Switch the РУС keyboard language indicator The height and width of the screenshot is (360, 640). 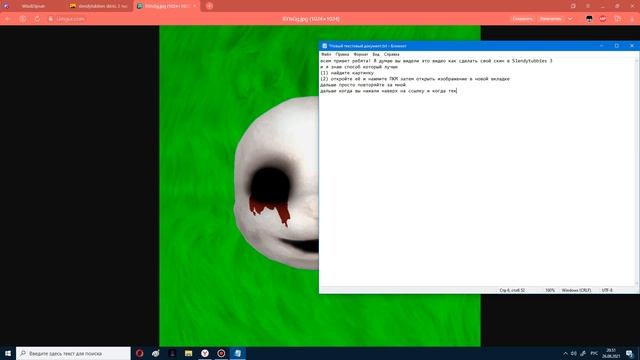point(594,353)
